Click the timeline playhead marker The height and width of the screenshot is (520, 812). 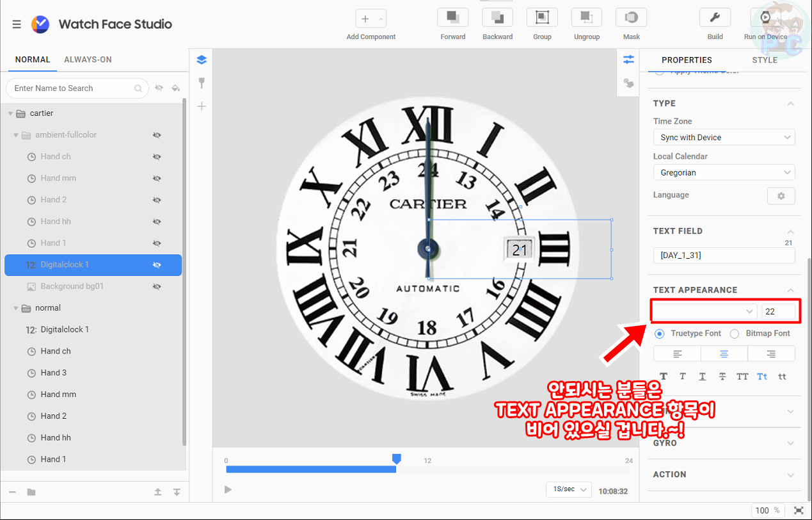396,459
